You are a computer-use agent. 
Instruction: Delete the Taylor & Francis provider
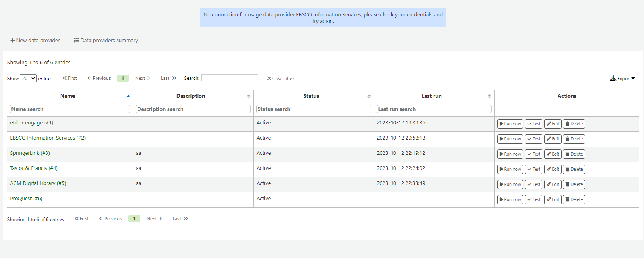574,169
